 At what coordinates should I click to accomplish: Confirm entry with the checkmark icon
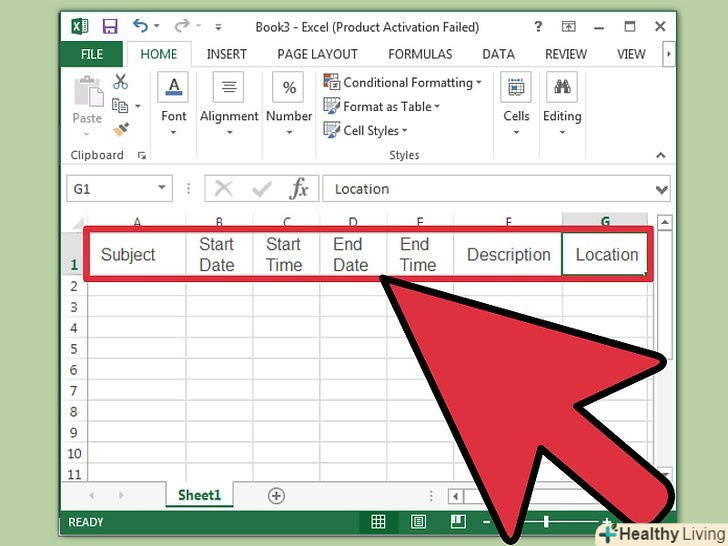(261, 189)
